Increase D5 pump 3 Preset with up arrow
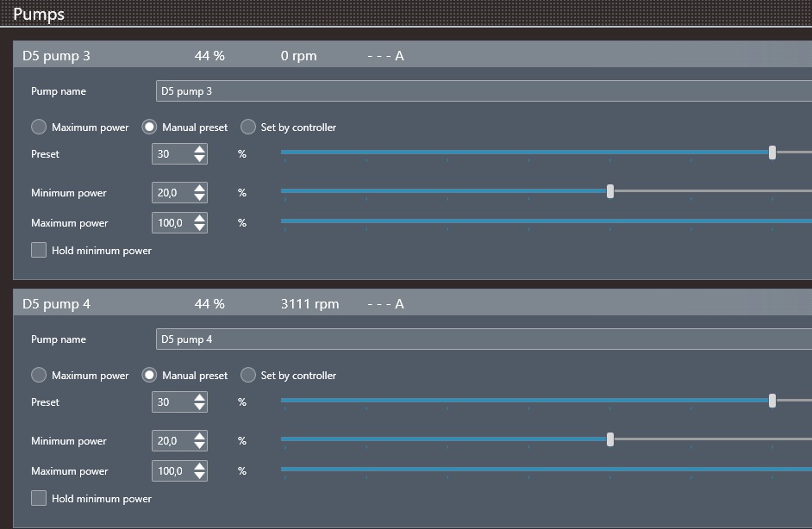This screenshot has width=812, height=529. tap(200, 149)
